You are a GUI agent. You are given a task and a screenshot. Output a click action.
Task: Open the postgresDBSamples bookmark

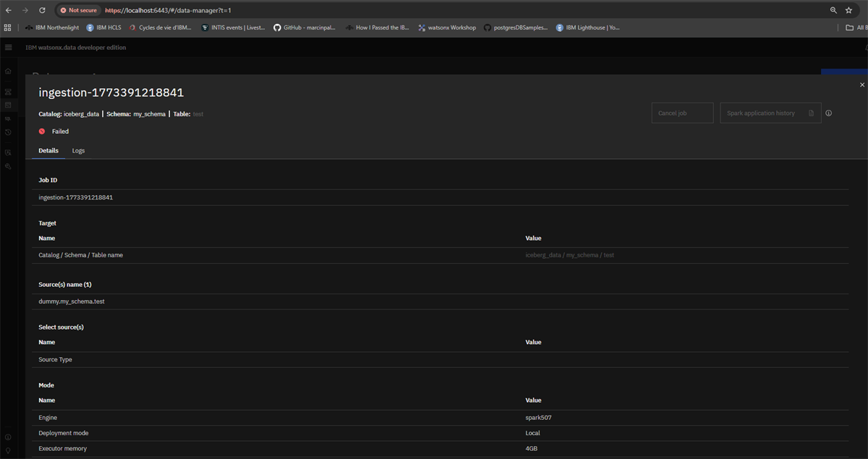pos(516,27)
